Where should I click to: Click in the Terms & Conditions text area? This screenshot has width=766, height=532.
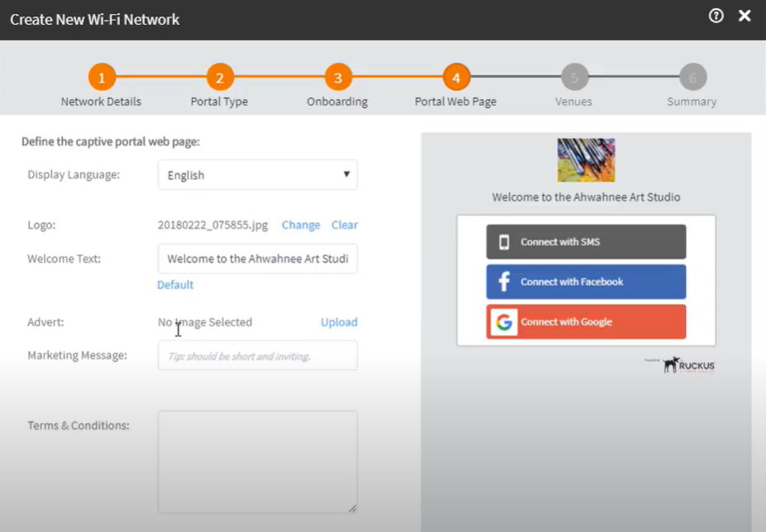pyautogui.click(x=257, y=462)
